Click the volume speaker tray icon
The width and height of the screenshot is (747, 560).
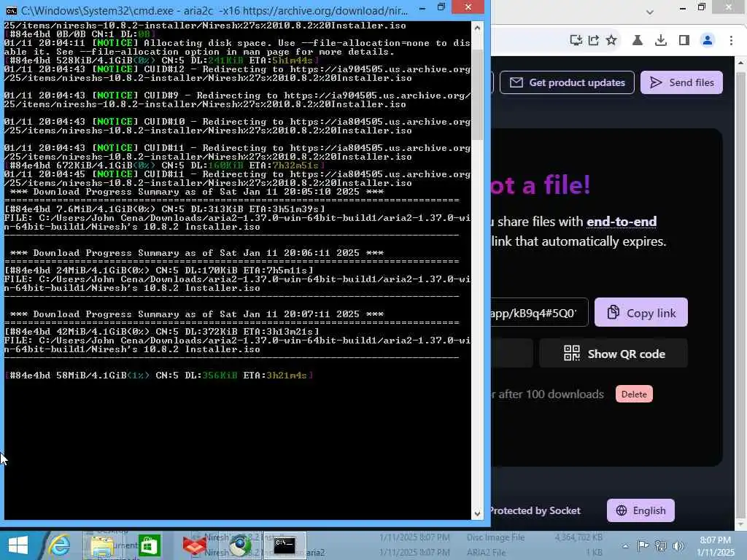pos(678,545)
